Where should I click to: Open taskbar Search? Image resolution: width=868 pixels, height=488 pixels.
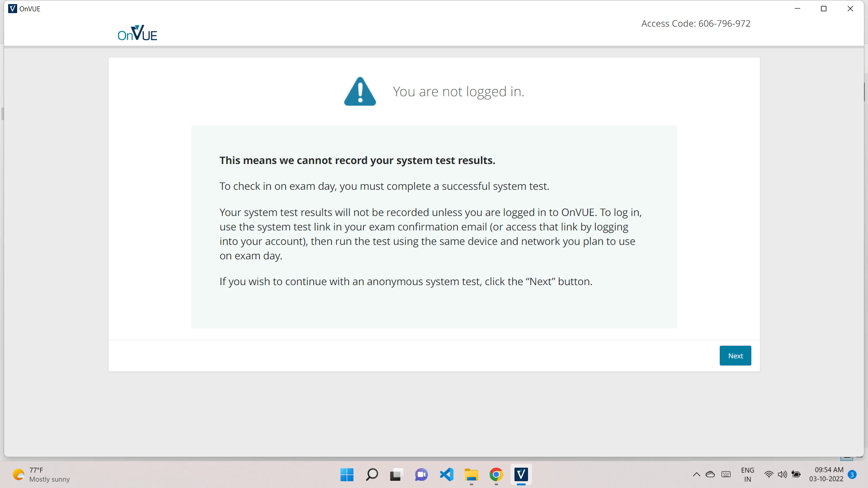click(372, 475)
